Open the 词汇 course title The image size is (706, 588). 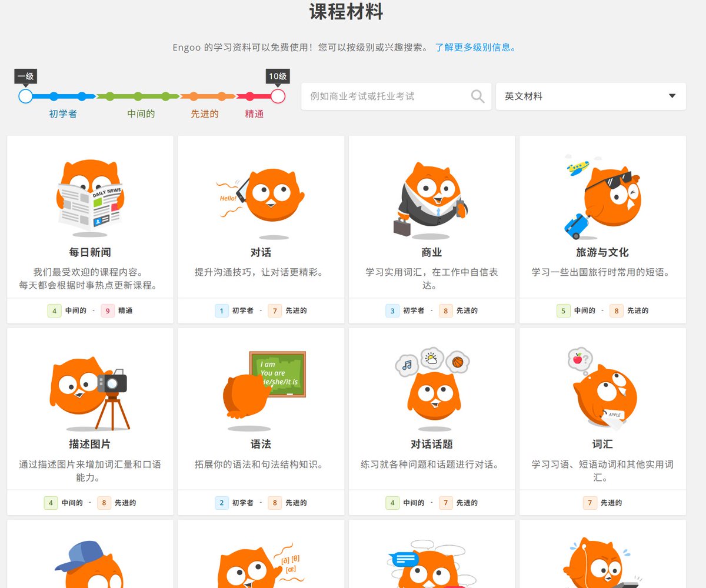602,444
